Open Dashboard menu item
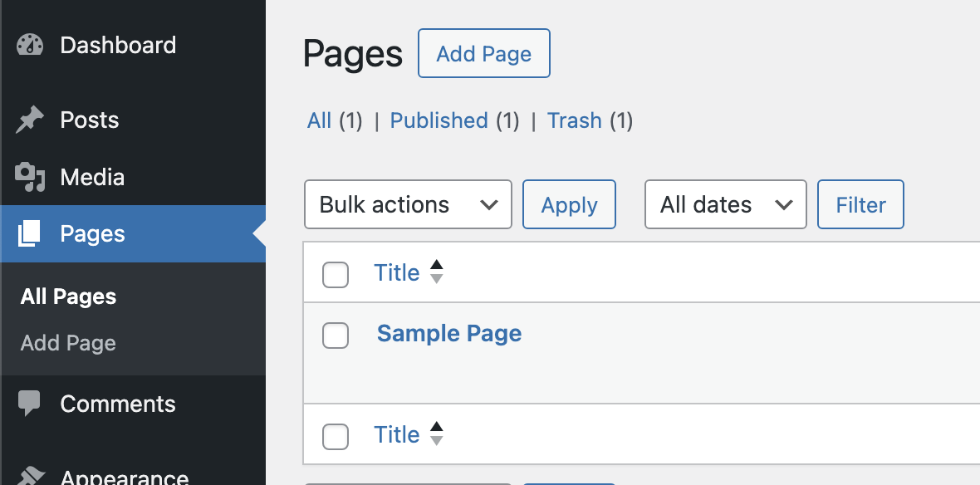The image size is (980, 485). pos(133,45)
